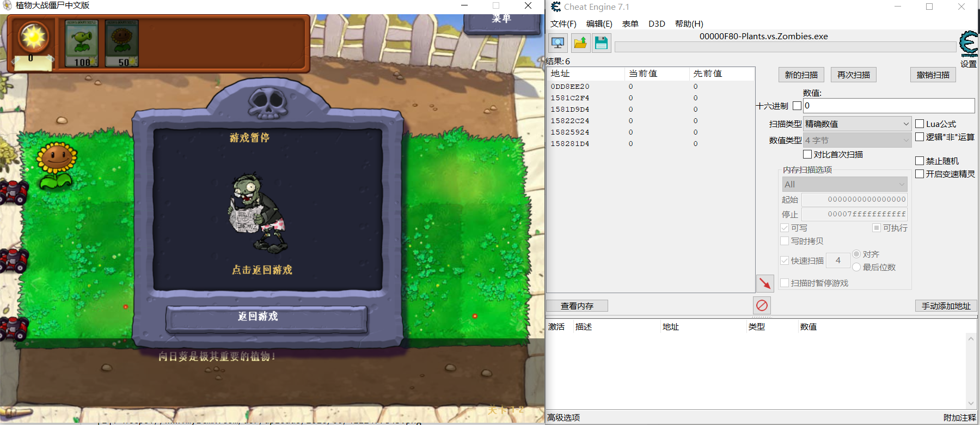The width and height of the screenshot is (980, 425).
Task: Click the address list scroll-down arrow
Action: [971, 403]
